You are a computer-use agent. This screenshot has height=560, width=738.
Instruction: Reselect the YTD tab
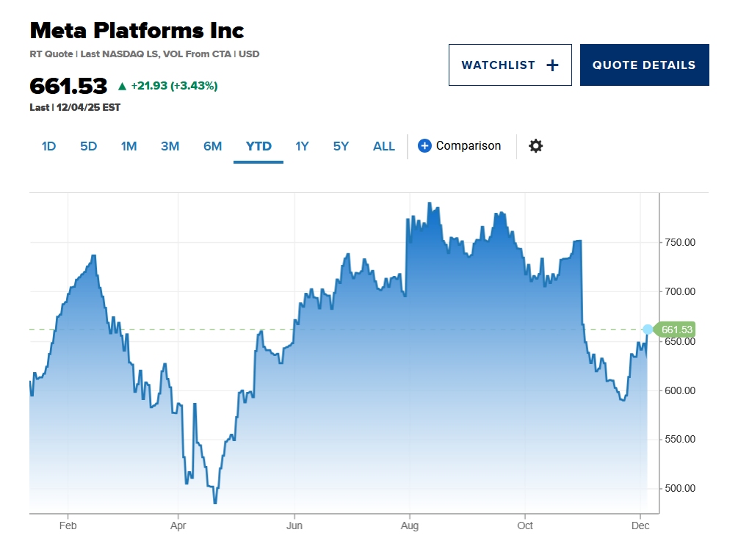258,146
